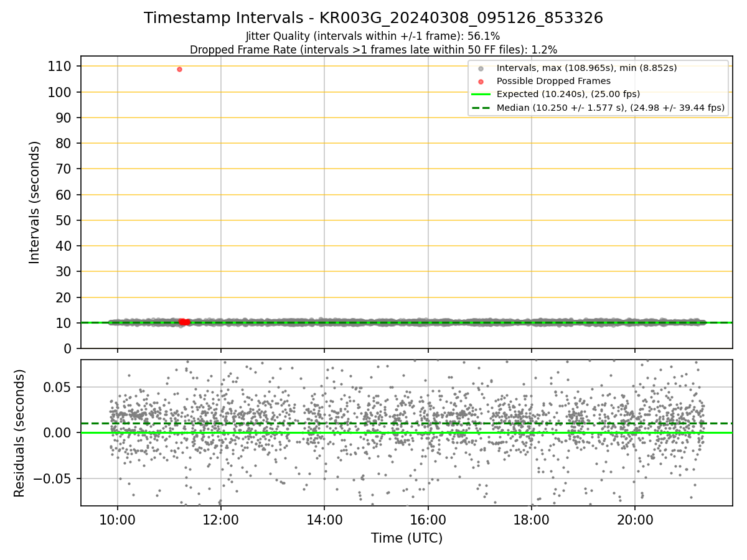
Task: Click the '12:00' x-axis tick label
Action: tap(221, 520)
